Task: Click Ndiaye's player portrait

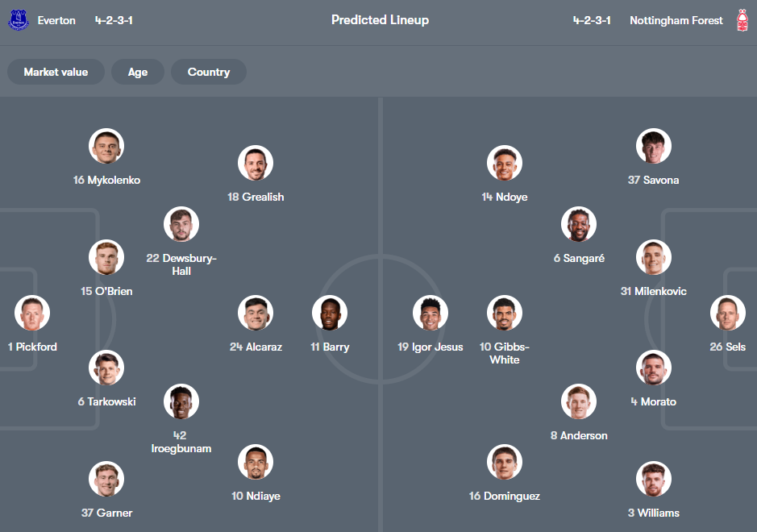Action: 256,463
